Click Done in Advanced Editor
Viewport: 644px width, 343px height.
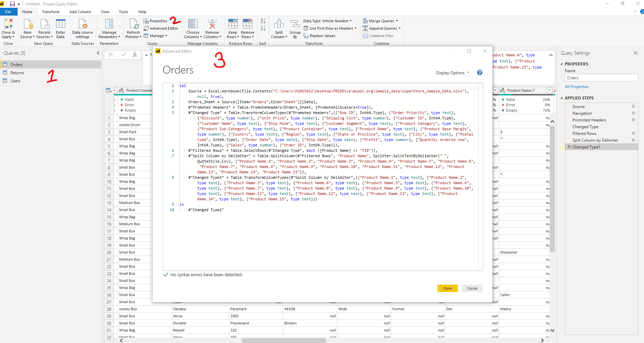point(447,288)
